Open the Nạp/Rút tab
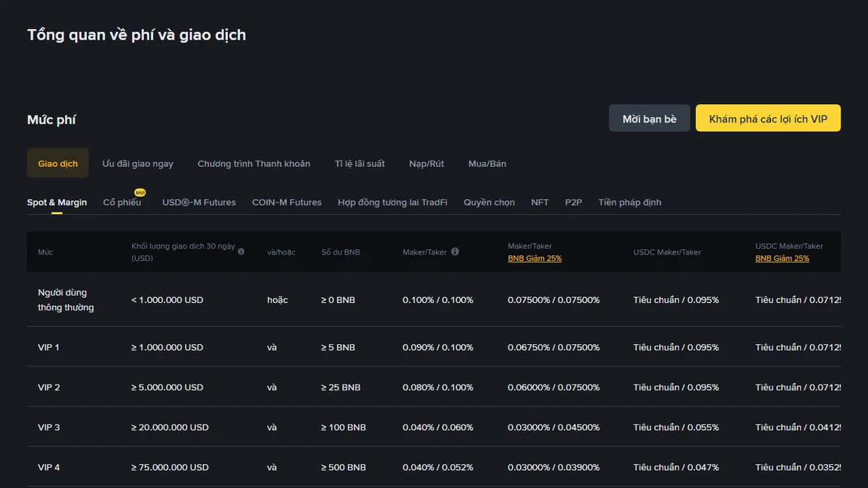The height and width of the screenshot is (488, 868). tap(427, 163)
